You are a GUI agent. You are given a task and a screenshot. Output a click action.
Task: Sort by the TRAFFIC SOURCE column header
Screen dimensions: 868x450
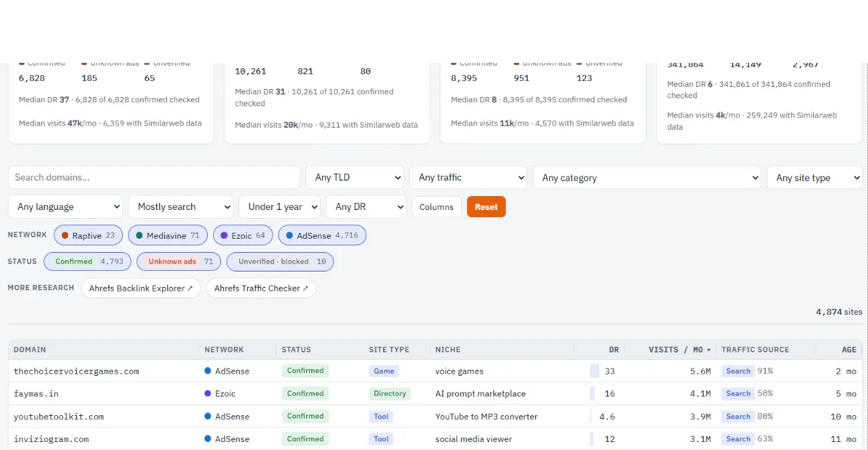pos(755,350)
